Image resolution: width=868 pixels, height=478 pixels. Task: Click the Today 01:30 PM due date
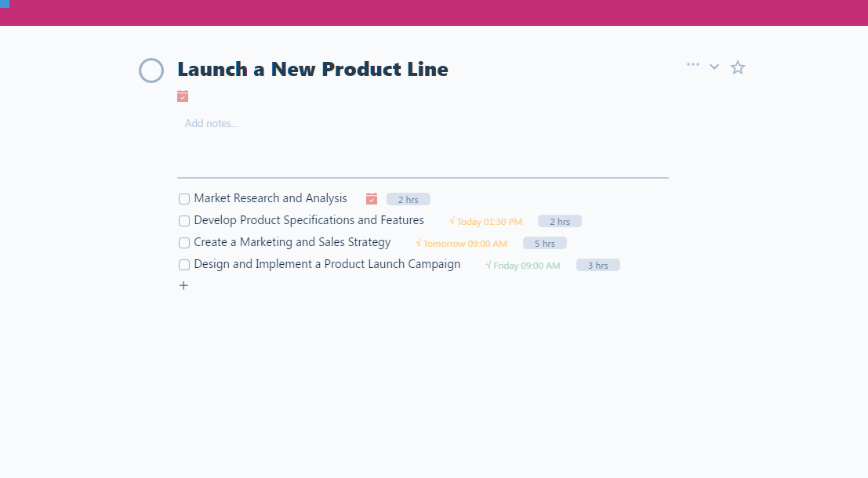coord(486,222)
